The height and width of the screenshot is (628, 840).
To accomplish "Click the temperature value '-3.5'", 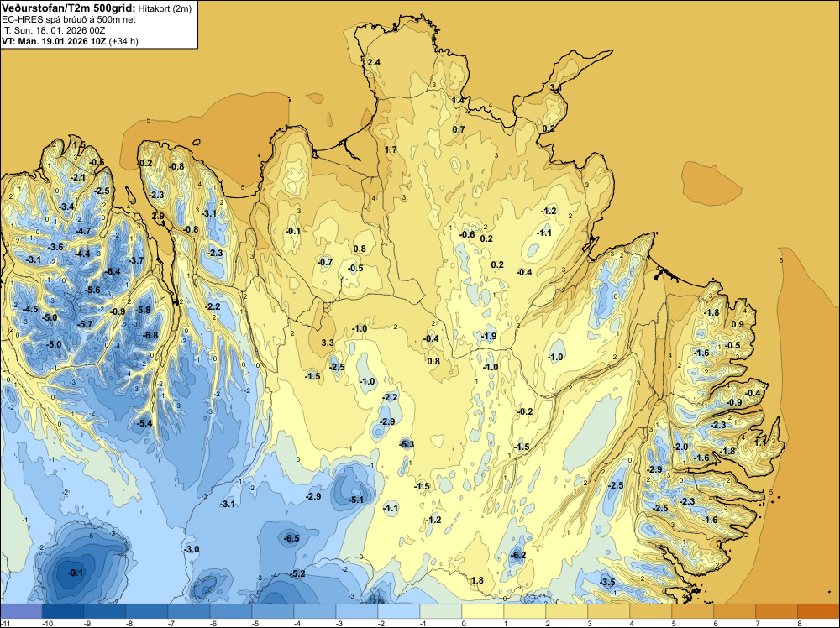I will [607, 583].
